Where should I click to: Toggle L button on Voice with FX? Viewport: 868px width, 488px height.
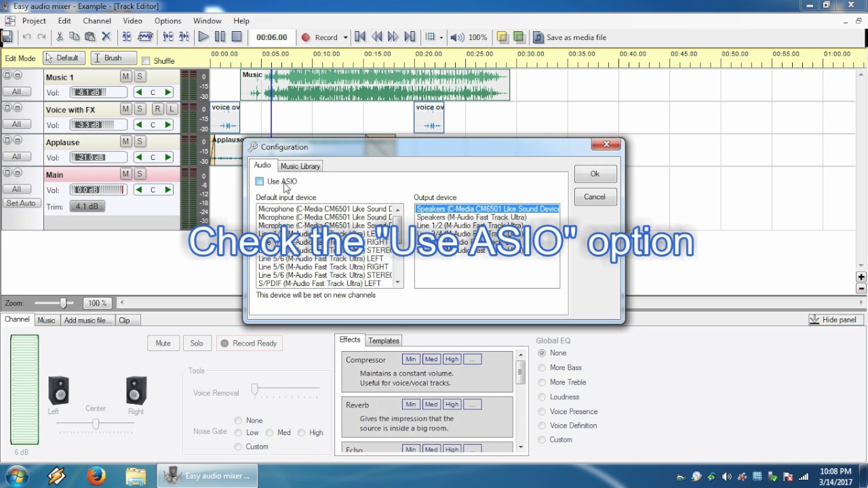[172, 109]
